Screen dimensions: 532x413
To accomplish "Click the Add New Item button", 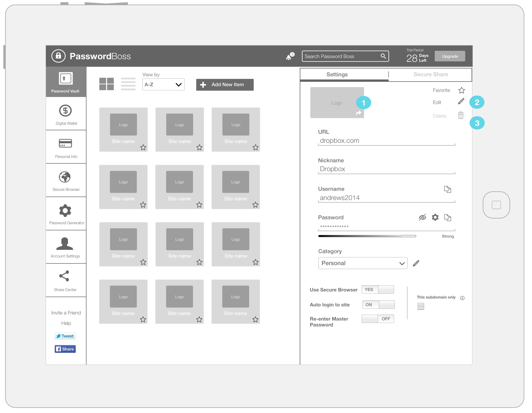I will (225, 85).
